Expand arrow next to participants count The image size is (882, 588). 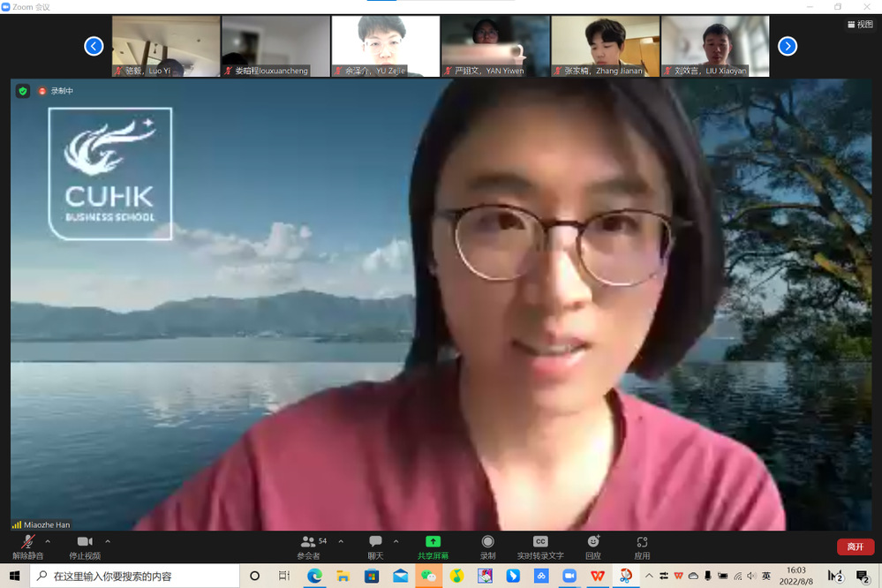pyautogui.click(x=341, y=541)
